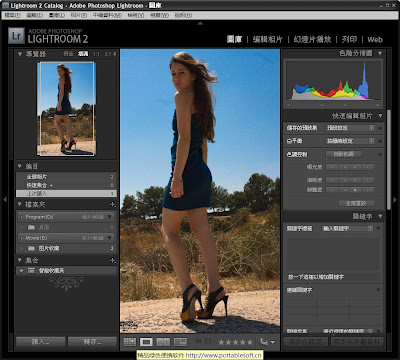Image resolution: width=400 pixels, height=360 pixels.
Task: Click the Import (讀入...) button
Action: [x=41, y=342]
